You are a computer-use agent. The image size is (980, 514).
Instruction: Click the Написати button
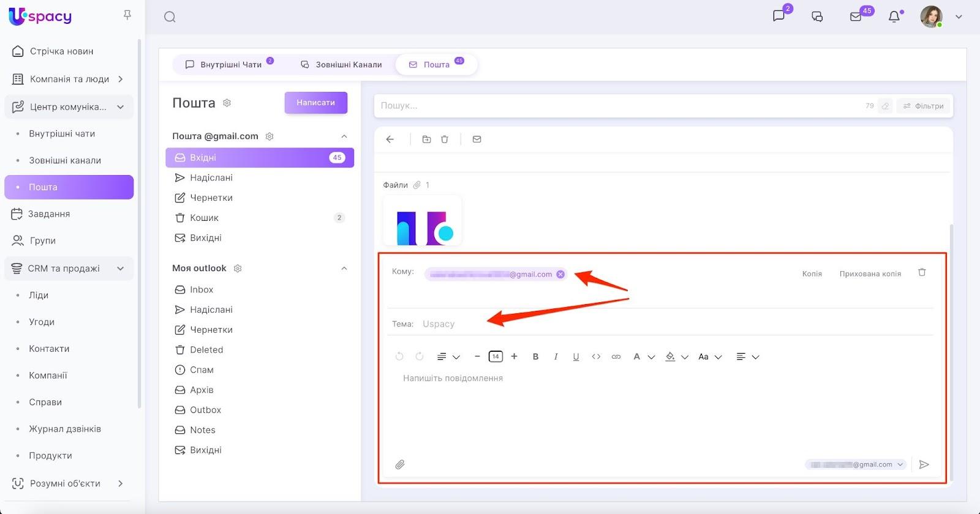coord(315,103)
